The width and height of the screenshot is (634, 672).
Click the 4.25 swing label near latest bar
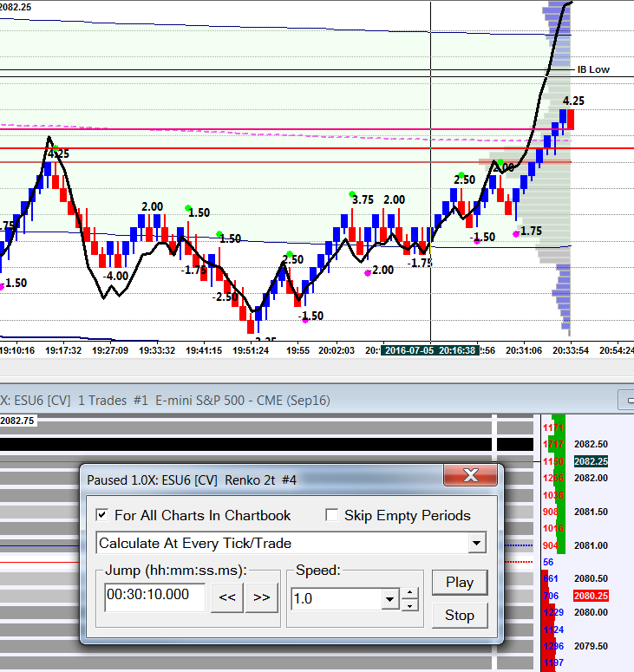click(x=573, y=101)
